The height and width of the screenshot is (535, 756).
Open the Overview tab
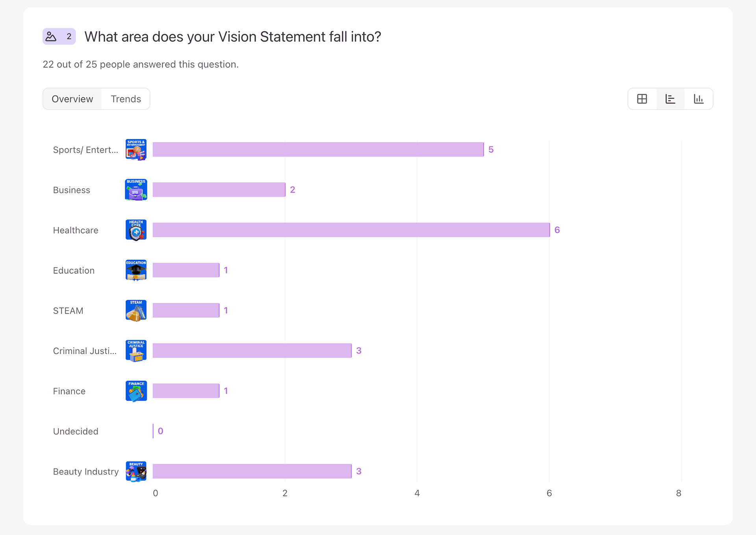coord(72,99)
